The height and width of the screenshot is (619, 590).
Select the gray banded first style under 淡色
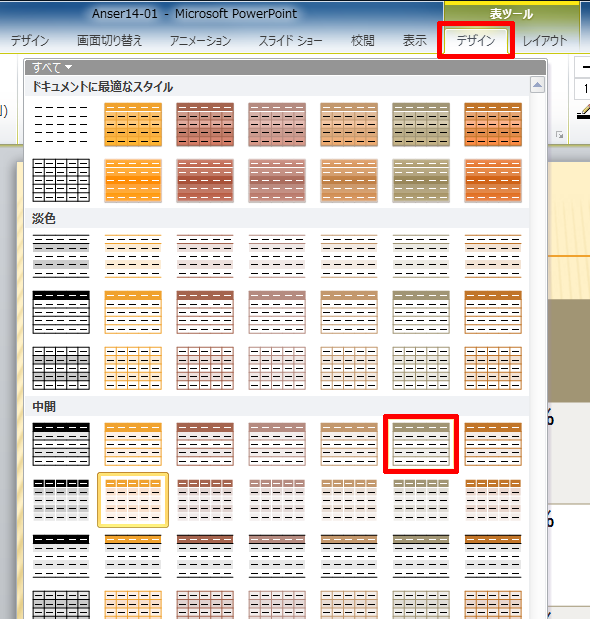pyautogui.click(x=61, y=256)
